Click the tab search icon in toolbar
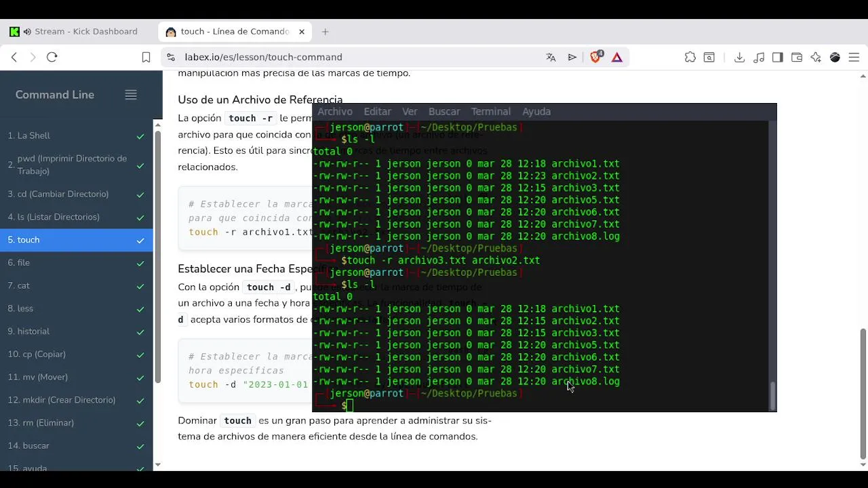Viewport: 868px width, 488px height. (709, 58)
